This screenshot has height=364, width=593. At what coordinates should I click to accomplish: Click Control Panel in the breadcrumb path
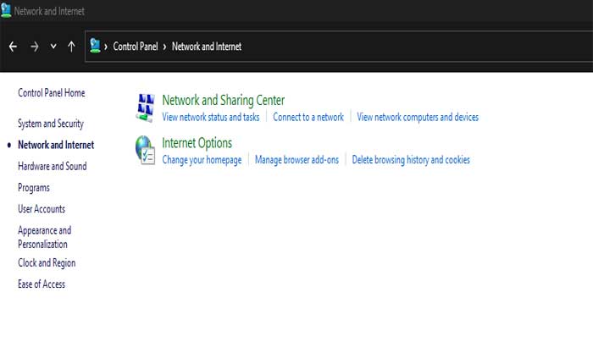click(136, 47)
